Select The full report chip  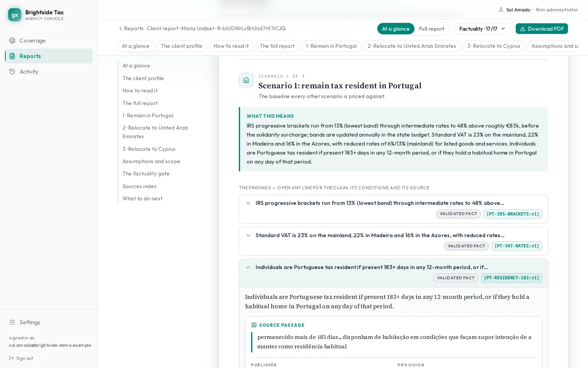pyautogui.click(x=277, y=46)
